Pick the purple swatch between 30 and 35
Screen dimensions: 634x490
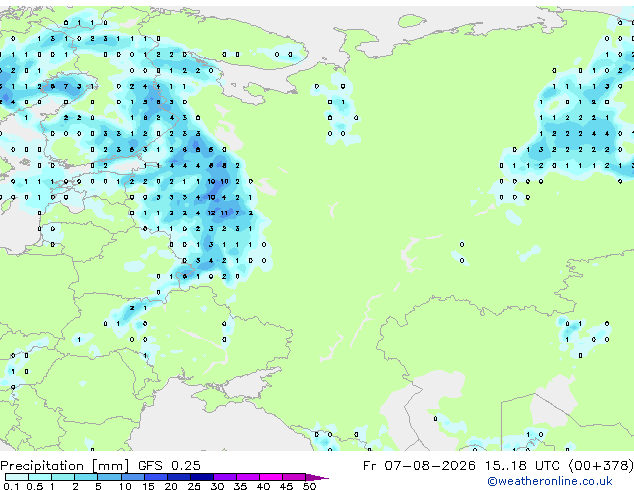225,477
